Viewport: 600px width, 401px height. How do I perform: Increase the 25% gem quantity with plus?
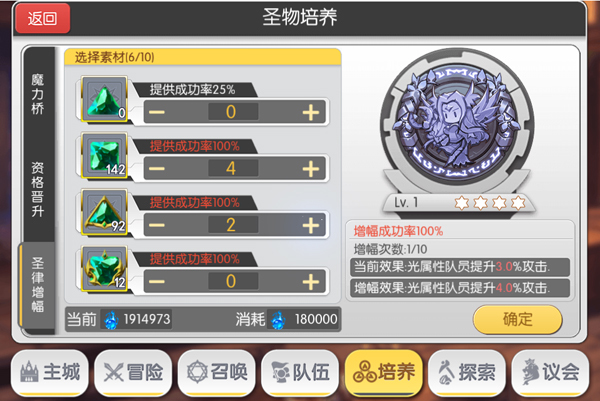pyautogui.click(x=311, y=112)
